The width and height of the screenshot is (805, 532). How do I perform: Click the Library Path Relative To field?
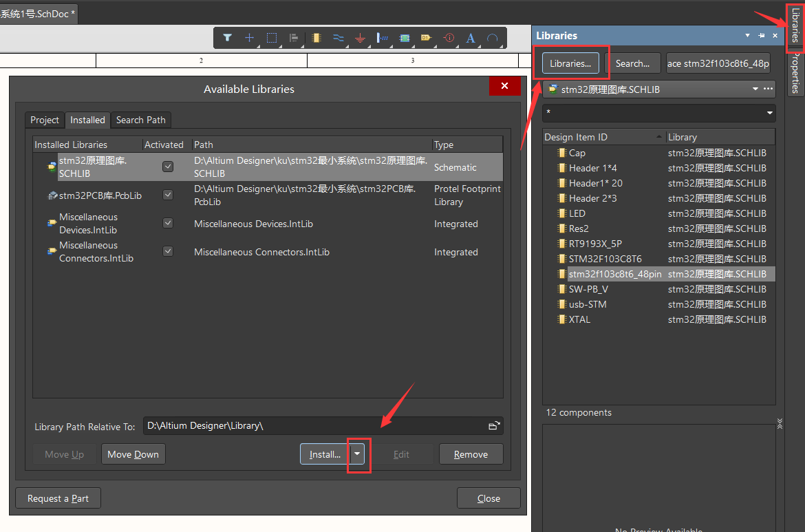[x=323, y=426]
